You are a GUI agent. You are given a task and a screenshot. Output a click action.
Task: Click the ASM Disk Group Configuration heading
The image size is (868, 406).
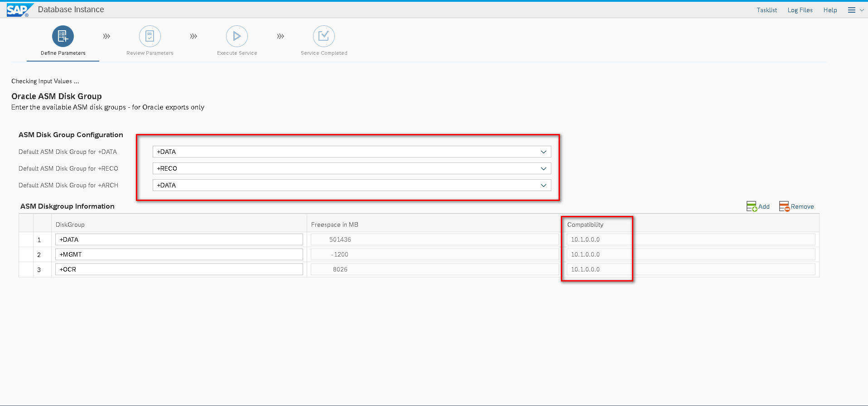click(71, 135)
